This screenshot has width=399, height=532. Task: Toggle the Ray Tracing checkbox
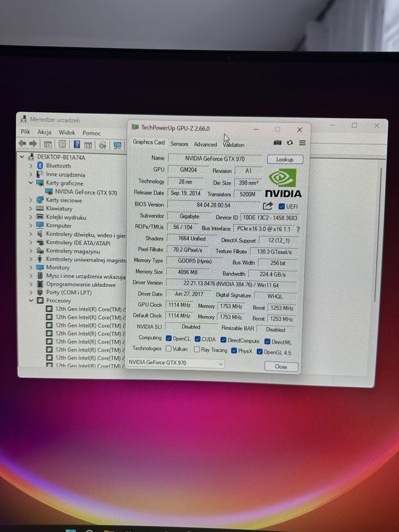coord(197,350)
